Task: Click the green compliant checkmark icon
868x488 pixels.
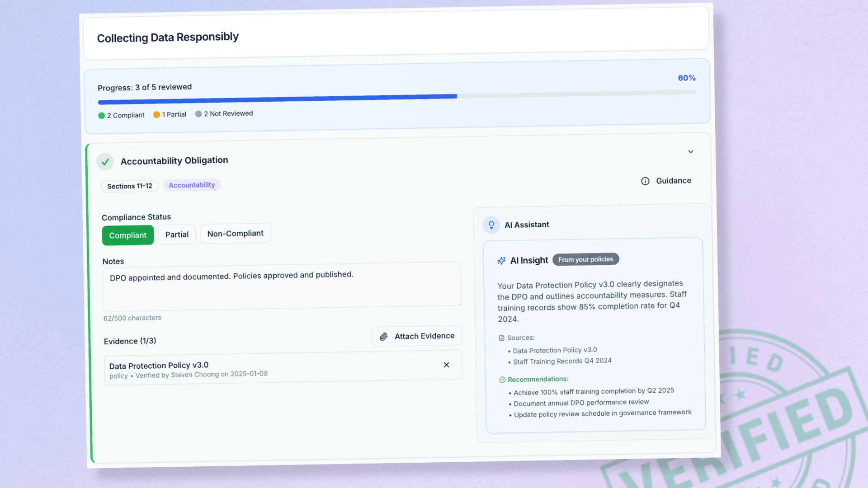Action: (x=105, y=161)
